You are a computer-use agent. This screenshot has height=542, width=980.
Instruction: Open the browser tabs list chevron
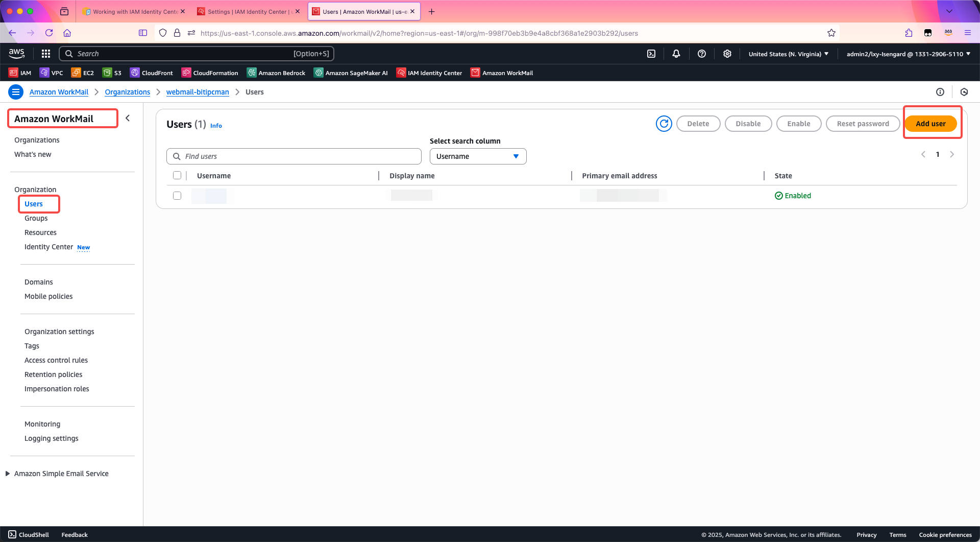point(949,11)
